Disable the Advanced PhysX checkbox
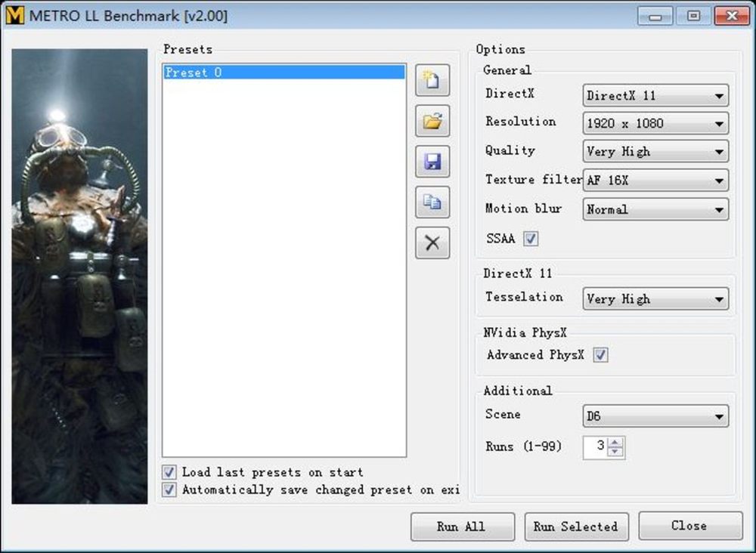Screen dimensions: 756x553 tap(600, 355)
